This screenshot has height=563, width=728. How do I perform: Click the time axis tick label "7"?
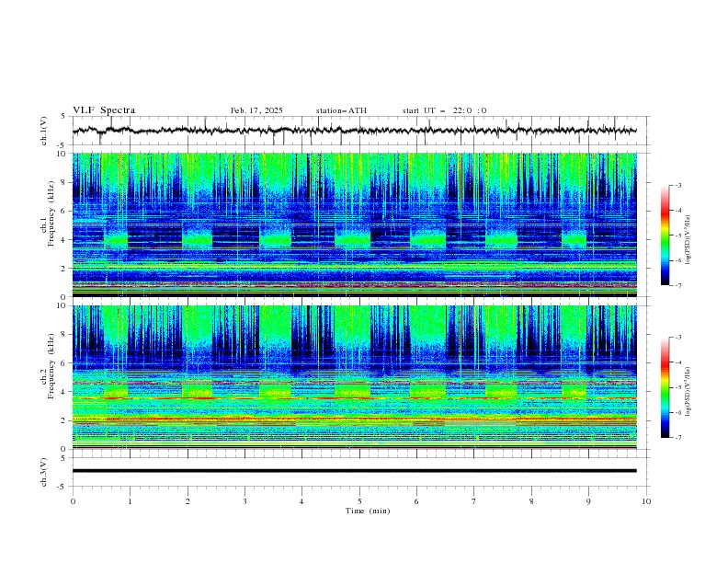[474, 501]
